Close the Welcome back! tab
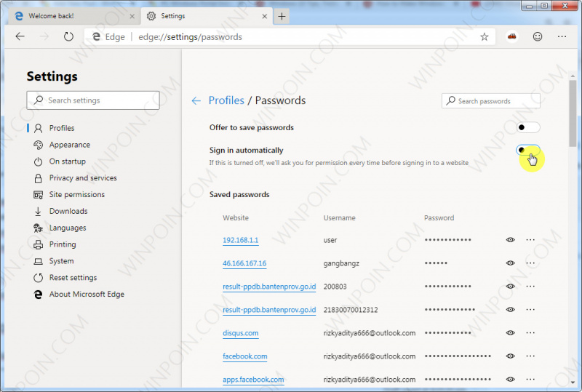Image resolution: width=582 pixels, height=392 pixels. (132, 16)
